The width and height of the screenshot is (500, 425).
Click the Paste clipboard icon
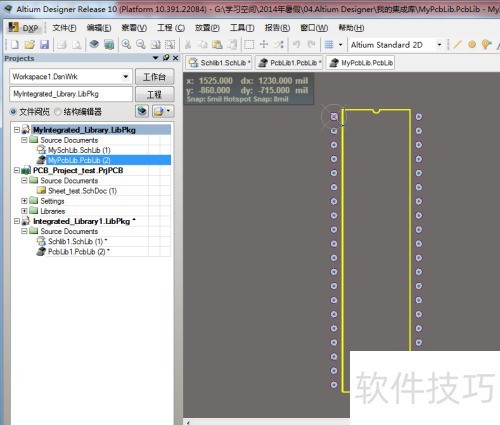tap(217, 44)
